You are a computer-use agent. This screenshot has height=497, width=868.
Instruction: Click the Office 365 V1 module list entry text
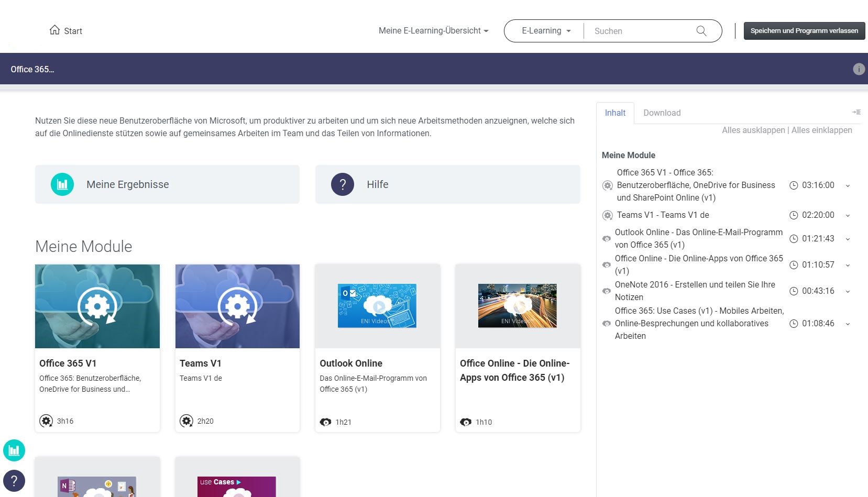696,185
